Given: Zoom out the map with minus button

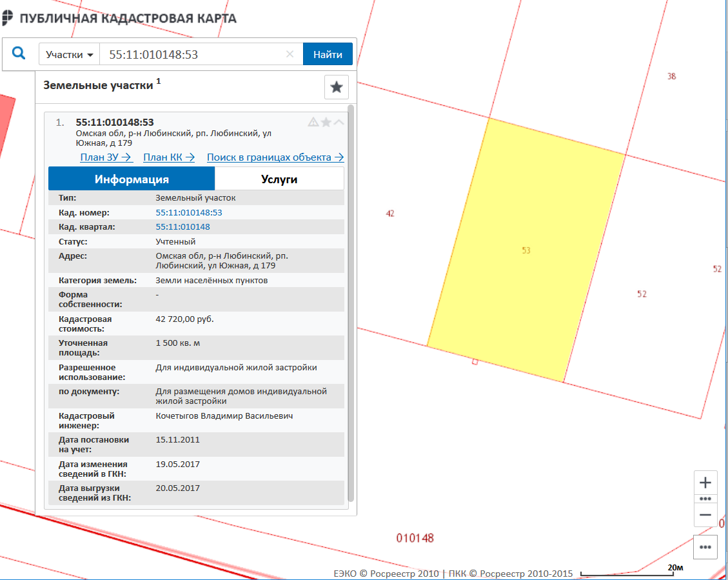Looking at the screenshot, I should point(705,515).
